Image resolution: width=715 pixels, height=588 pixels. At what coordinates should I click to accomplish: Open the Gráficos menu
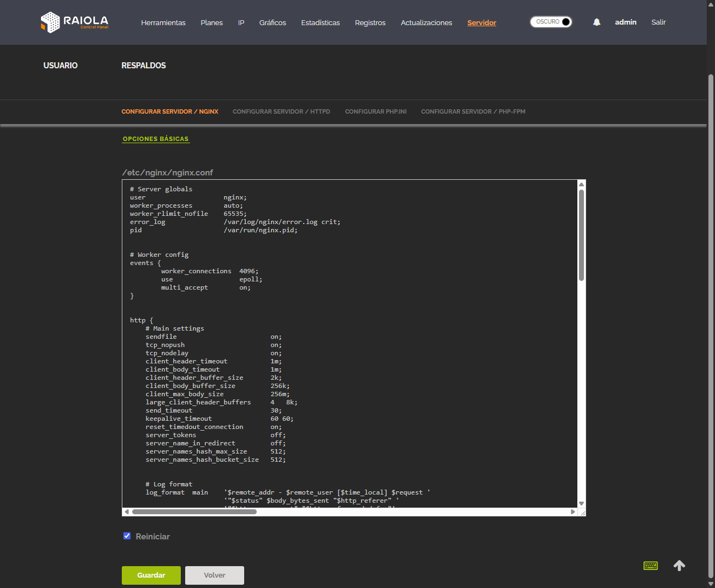(273, 22)
